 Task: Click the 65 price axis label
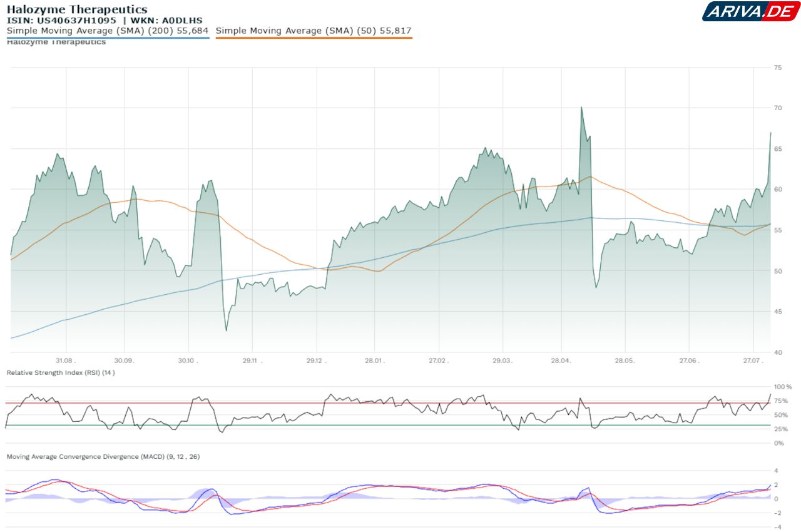pos(778,149)
